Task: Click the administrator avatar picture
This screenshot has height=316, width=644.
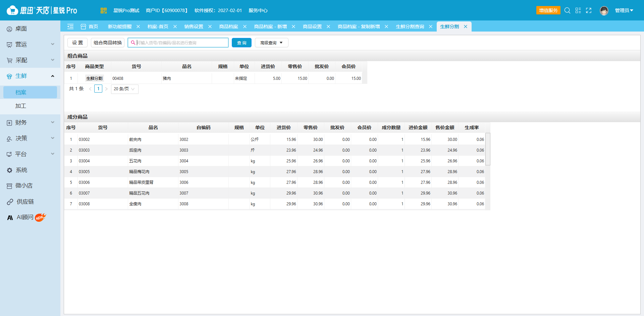Action: point(604,11)
